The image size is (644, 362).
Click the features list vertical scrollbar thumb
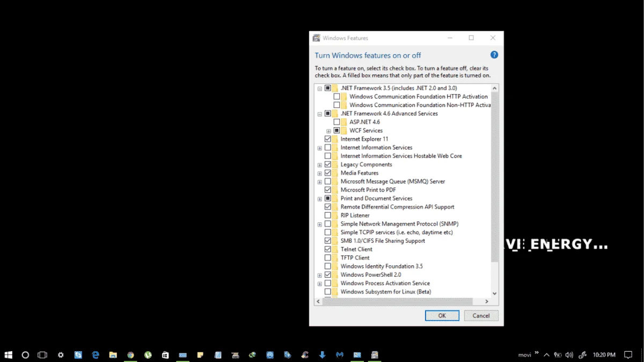pyautogui.click(x=495, y=177)
